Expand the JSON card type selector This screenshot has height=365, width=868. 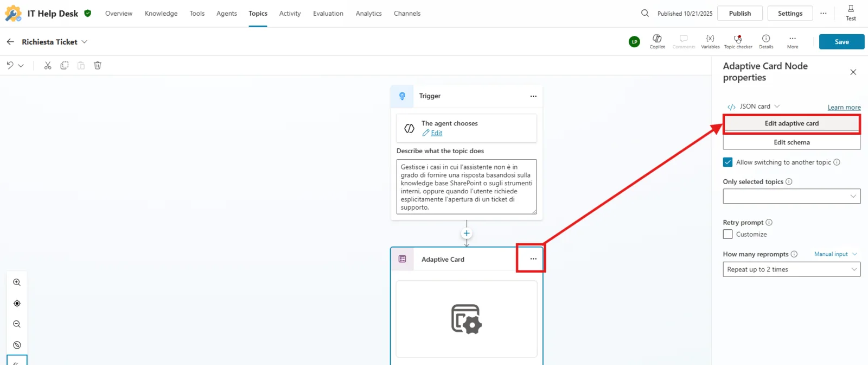(777, 106)
